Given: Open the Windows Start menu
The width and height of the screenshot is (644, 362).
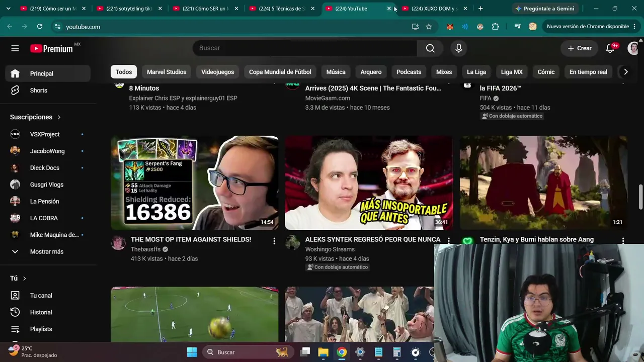Looking at the screenshot, I should tap(192, 352).
